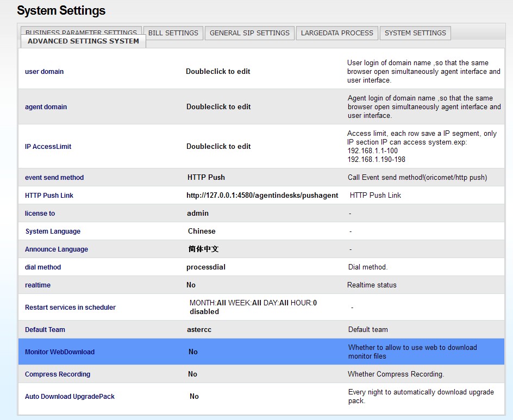The width and height of the screenshot is (513, 420).
Task: Toggle the Monitor WebDownload No value
Action: coord(193,352)
